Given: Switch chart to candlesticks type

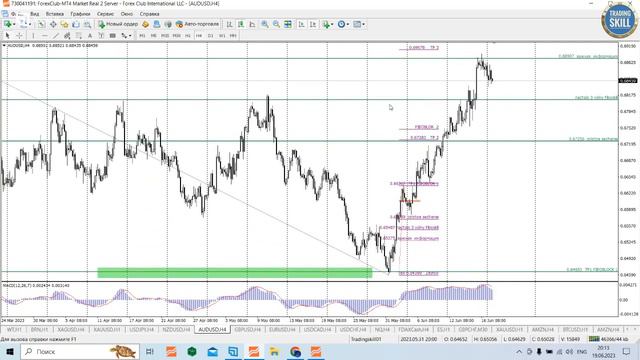Looking at the screenshot, I should (x=241, y=24).
